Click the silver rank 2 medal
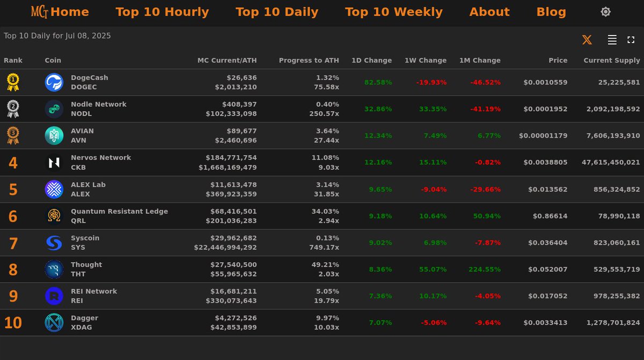Image resolution: width=644 pixels, height=360 pixels. [x=13, y=109]
